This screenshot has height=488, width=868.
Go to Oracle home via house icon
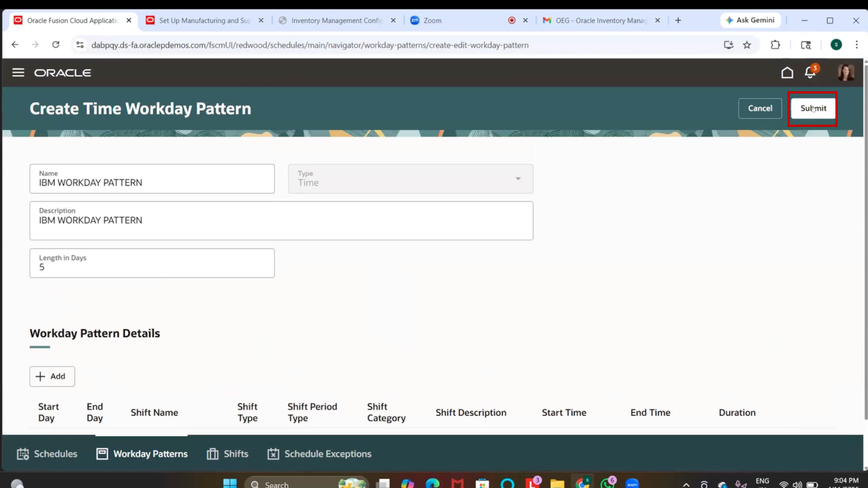(787, 73)
